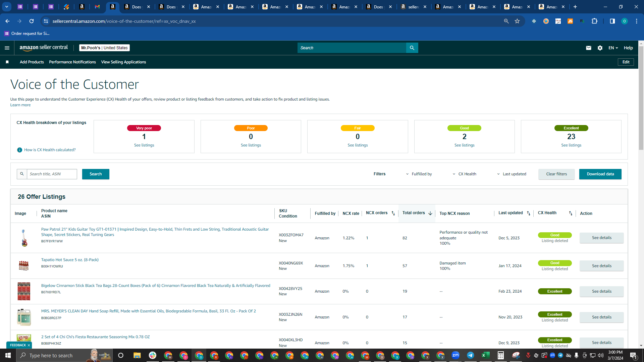See listings under Excellent
The height and width of the screenshot is (362, 644).
click(571, 145)
